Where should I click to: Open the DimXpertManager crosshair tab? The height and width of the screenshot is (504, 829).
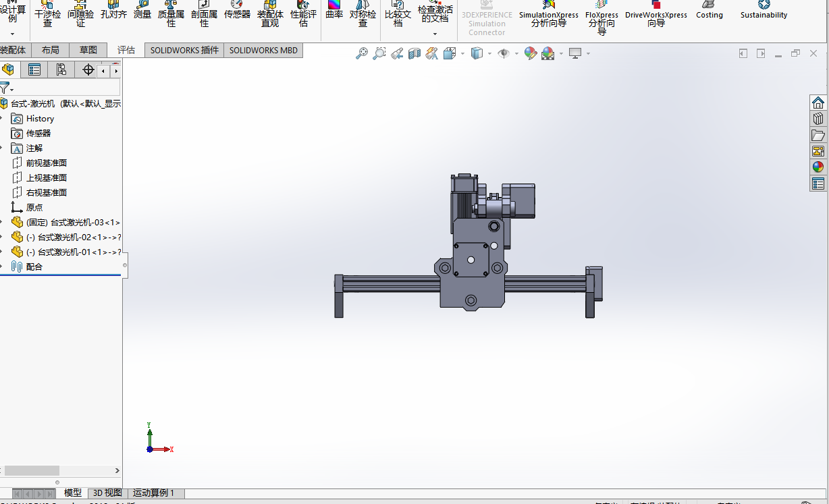[x=88, y=69]
